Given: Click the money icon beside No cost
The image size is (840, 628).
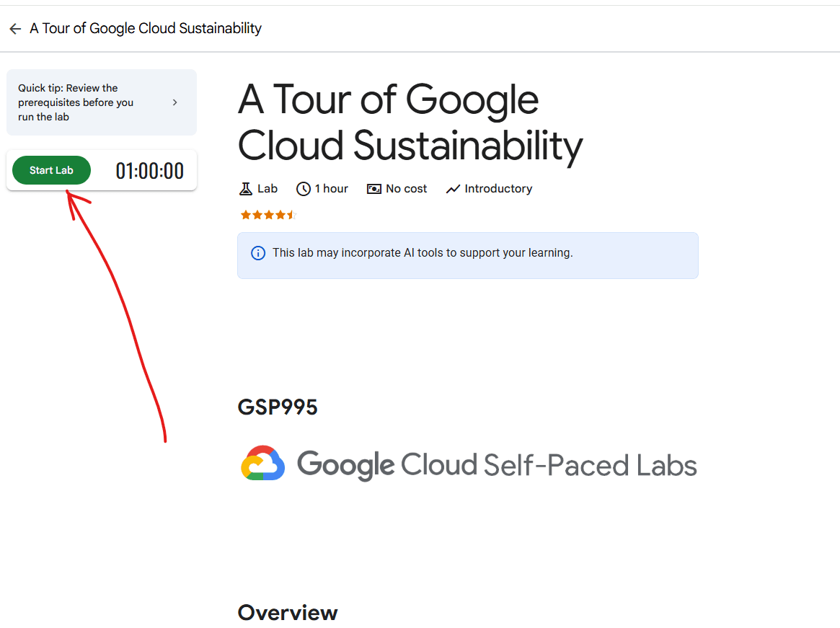Looking at the screenshot, I should (x=374, y=189).
